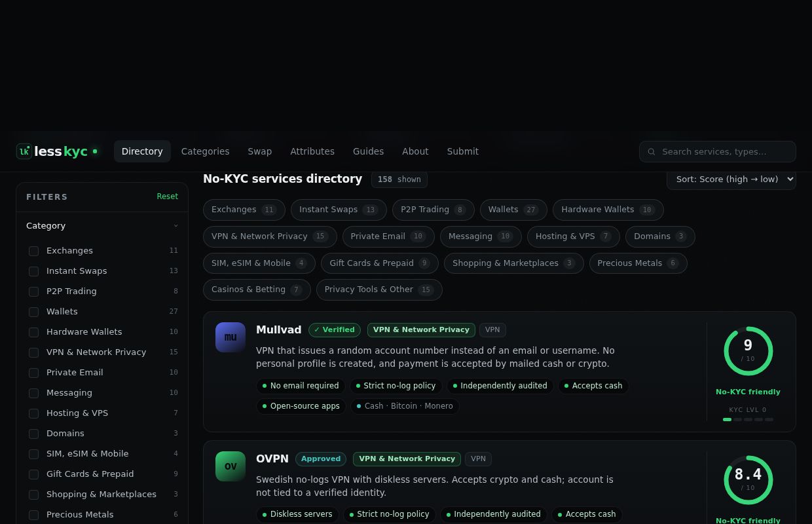Open the Sort: Score dropdown
Screen dimensions: 812x524
pos(731,179)
